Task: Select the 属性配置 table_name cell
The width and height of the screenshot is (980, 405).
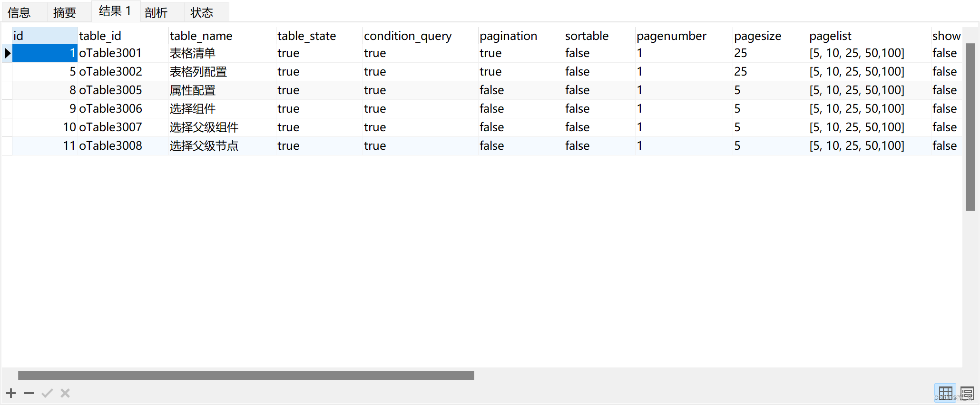Action: tap(222, 90)
